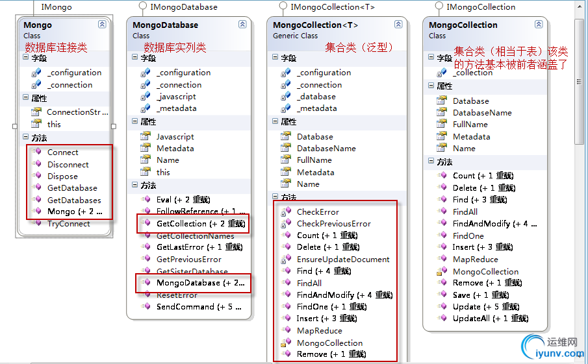
Task: Click property icon beside FullName in MongoCollection class
Action: click(x=442, y=124)
